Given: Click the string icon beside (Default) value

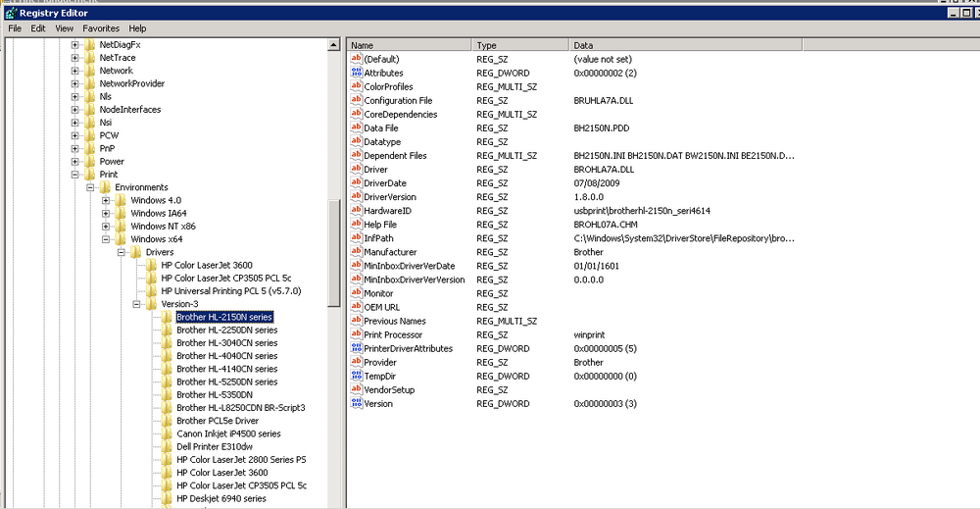Looking at the screenshot, I should coord(357,59).
